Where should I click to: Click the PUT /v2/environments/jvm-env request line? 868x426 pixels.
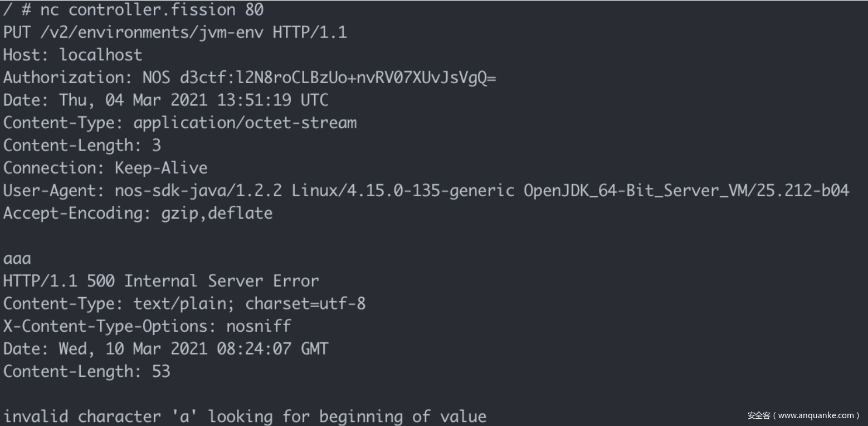pyautogui.click(x=175, y=32)
